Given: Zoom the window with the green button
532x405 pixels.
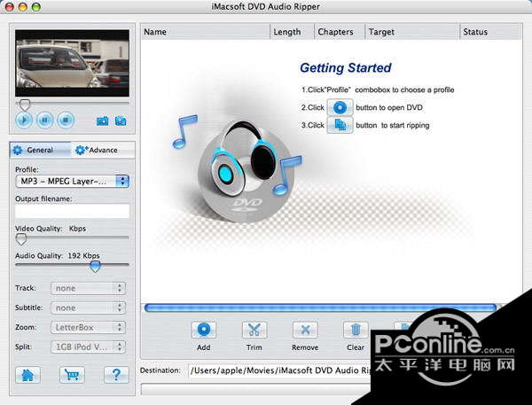Looking at the screenshot, I should [36, 7].
